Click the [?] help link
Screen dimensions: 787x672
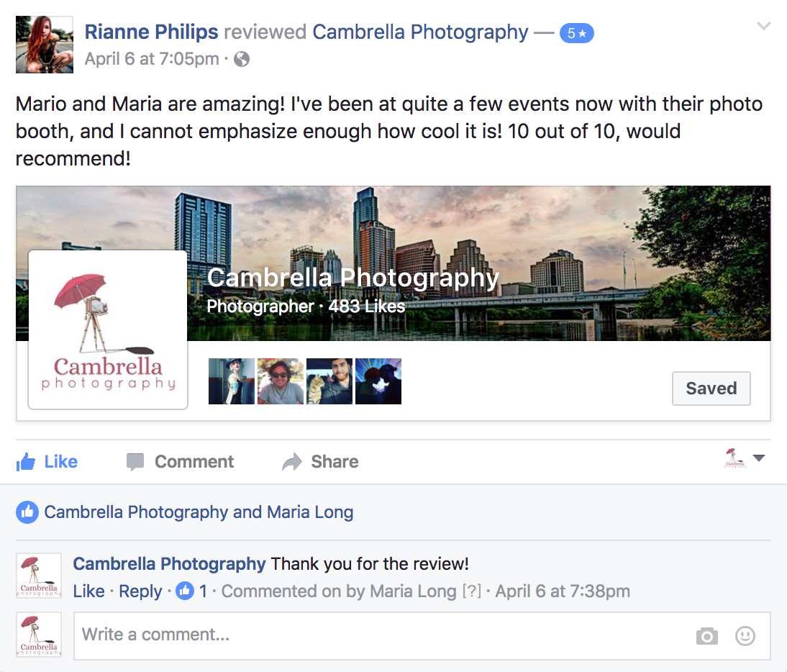472,591
